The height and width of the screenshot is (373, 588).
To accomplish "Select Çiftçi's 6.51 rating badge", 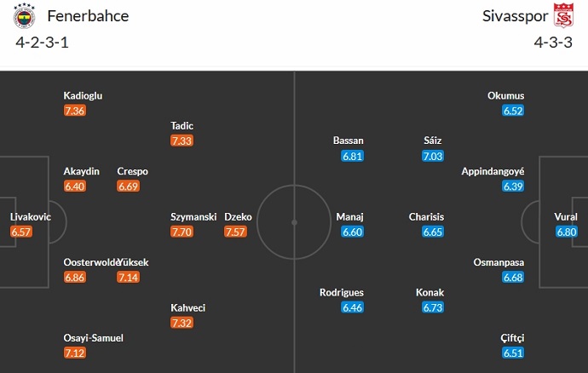I will tap(514, 353).
